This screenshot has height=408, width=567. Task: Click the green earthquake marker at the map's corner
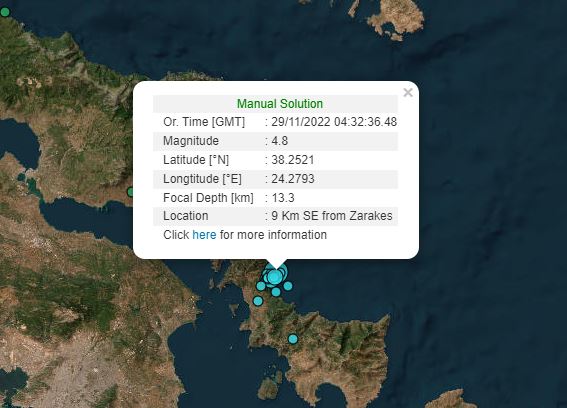5,12
